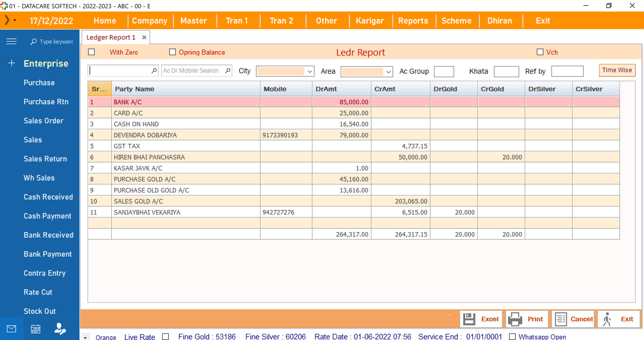644x340 pixels.
Task: Click the Ac Group input field
Action: click(x=444, y=71)
